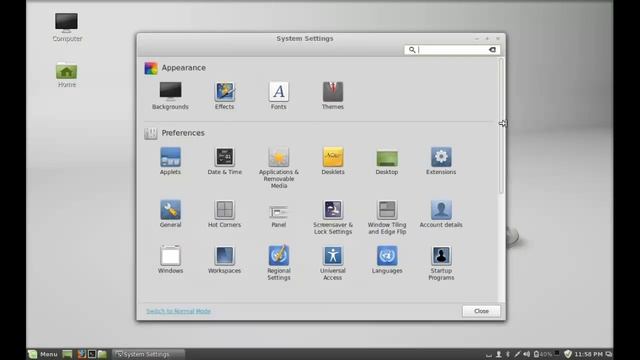640x360 pixels.
Task: Clear the search field text
Action: [x=493, y=49]
